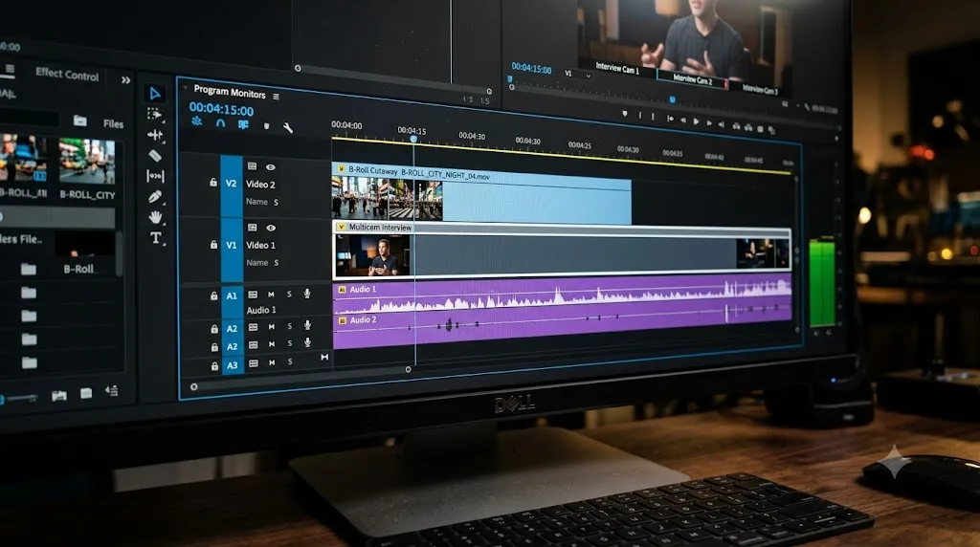Step back one frame in program monitor
This screenshot has width=980, height=547.
(682, 120)
